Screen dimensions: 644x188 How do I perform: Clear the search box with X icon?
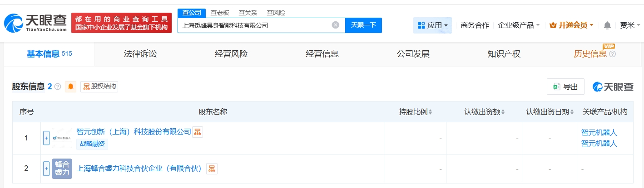point(335,25)
